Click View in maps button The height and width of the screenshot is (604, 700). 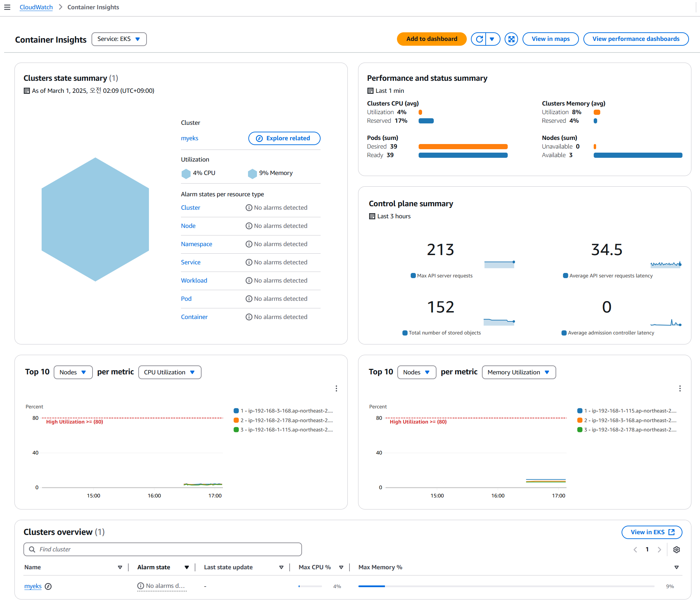click(550, 39)
